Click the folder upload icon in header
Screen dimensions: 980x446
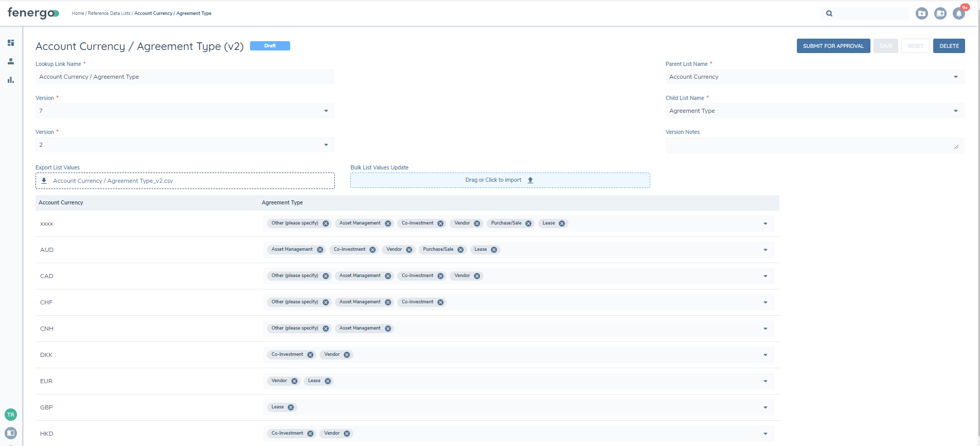pos(940,13)
